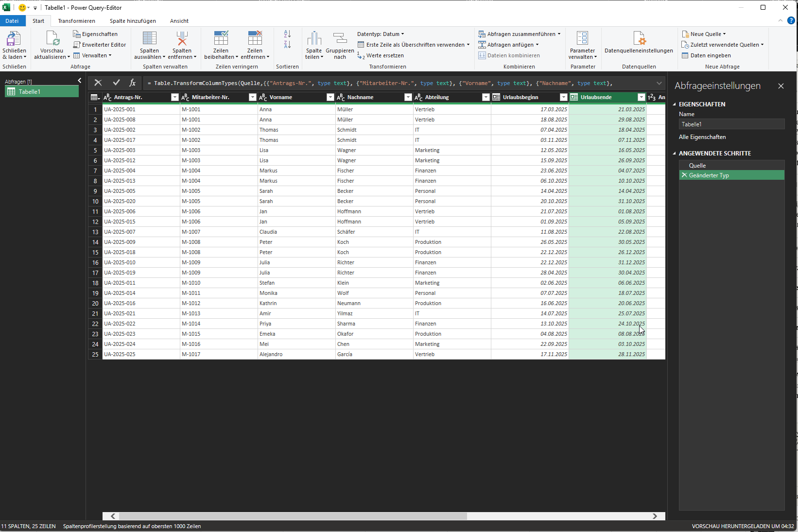The image size is (798, 532).
Task: Switch to the Transformieren tab
Action: 76,21
